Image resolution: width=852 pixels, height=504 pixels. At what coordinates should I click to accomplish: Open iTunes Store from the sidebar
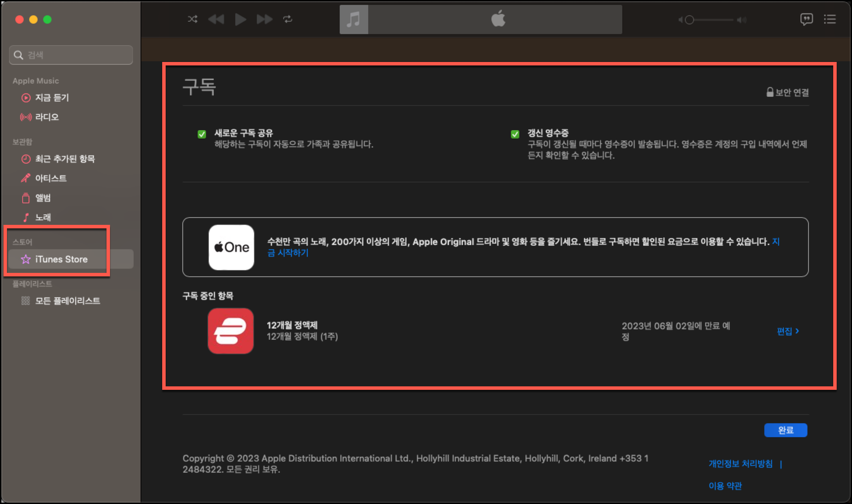click(61, 259)
